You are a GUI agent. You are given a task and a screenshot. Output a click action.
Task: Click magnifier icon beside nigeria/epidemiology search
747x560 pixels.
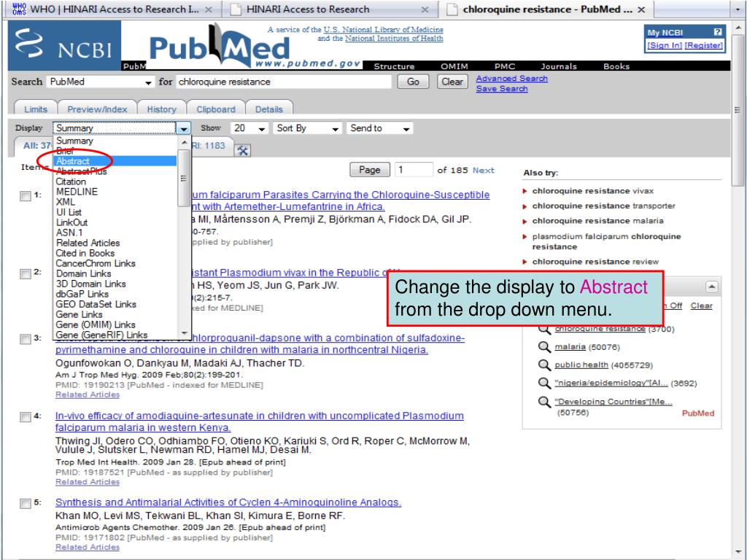click(544, 383)
